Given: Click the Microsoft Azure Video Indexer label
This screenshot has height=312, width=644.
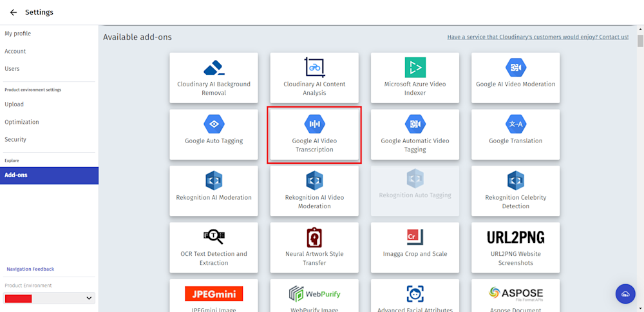Looking at the screenshot, I should pyautogui.click(x=415, y=88).
